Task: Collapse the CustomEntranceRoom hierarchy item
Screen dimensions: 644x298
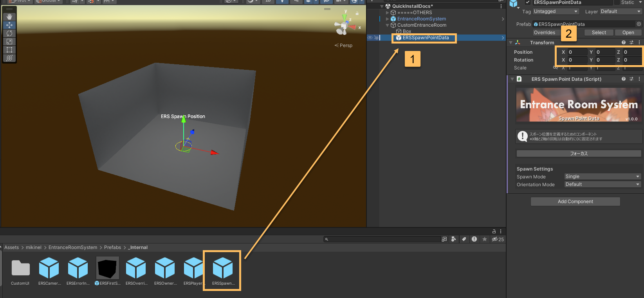Action: 388,25
